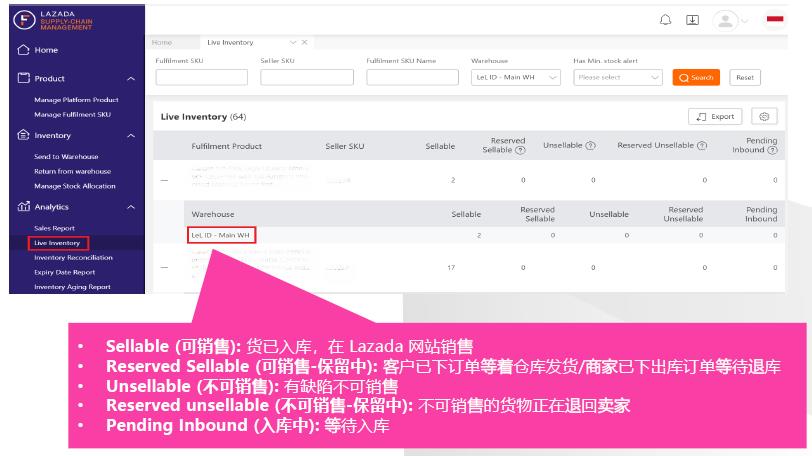Click the Indonesia flag country selector
The image size is (812, 456).
pos(775,19)
